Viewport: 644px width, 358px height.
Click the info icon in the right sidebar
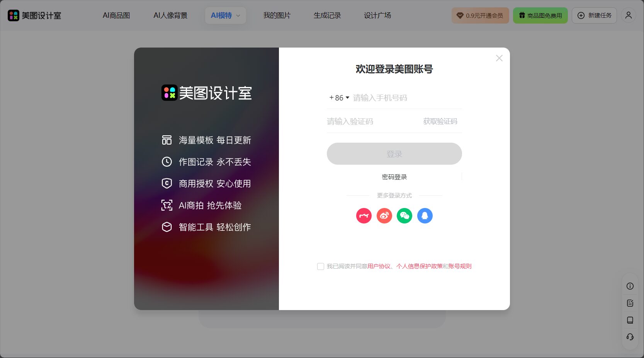[x=630, y=286]
